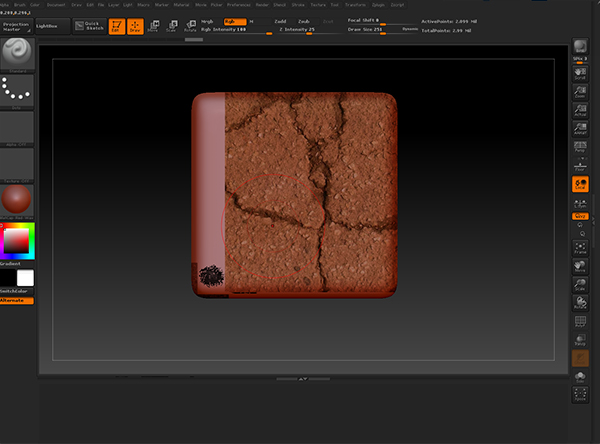
Task: Toggle the Gradient color button
Action: click(17, 264)
